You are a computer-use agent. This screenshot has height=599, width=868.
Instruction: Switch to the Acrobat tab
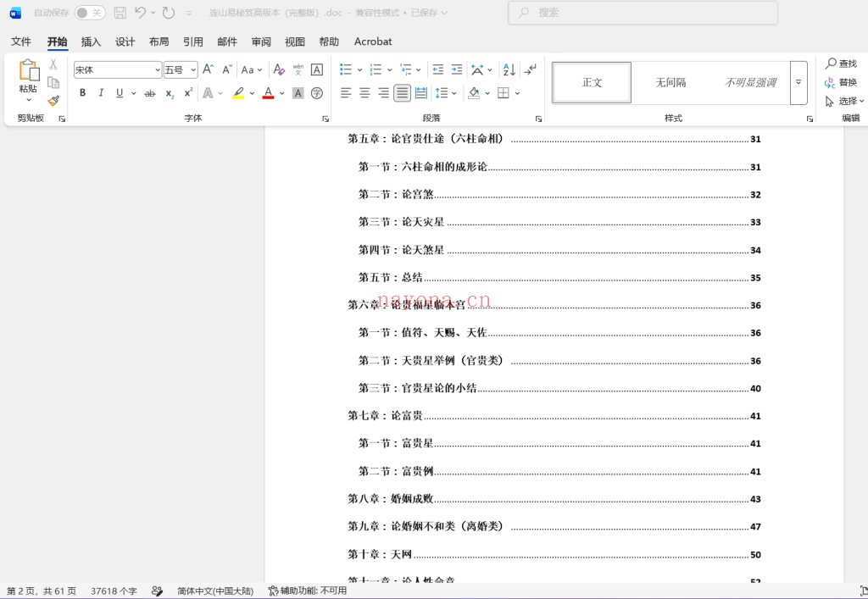point(373,42)
